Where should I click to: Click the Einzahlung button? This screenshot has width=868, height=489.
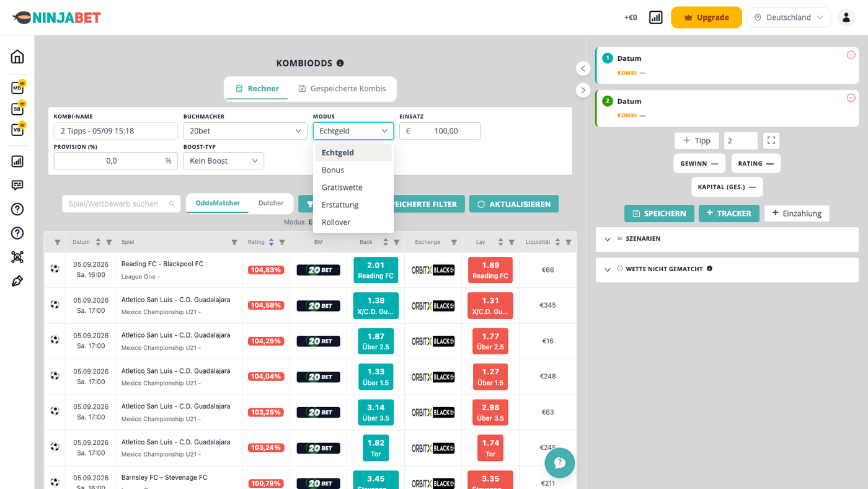[x=797, y=213]
